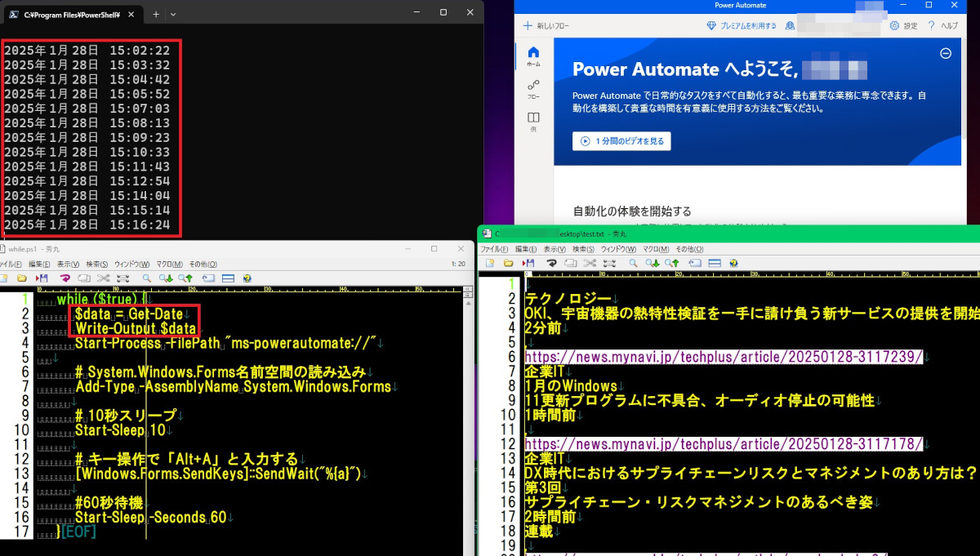Split window icon in while.ps1 editor toolbar
980x556 pixels.
(228, 278)
